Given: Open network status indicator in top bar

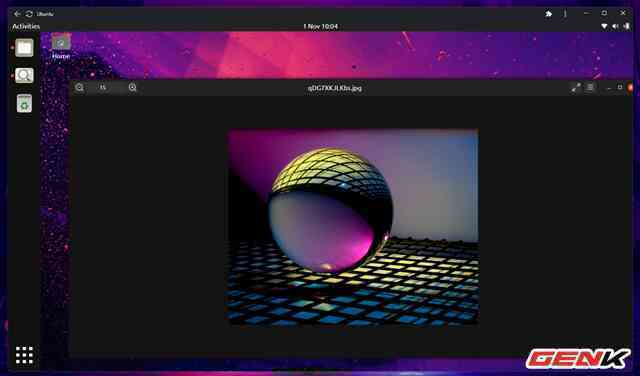Looking at the screenshot, I should (x=604, y=27).
